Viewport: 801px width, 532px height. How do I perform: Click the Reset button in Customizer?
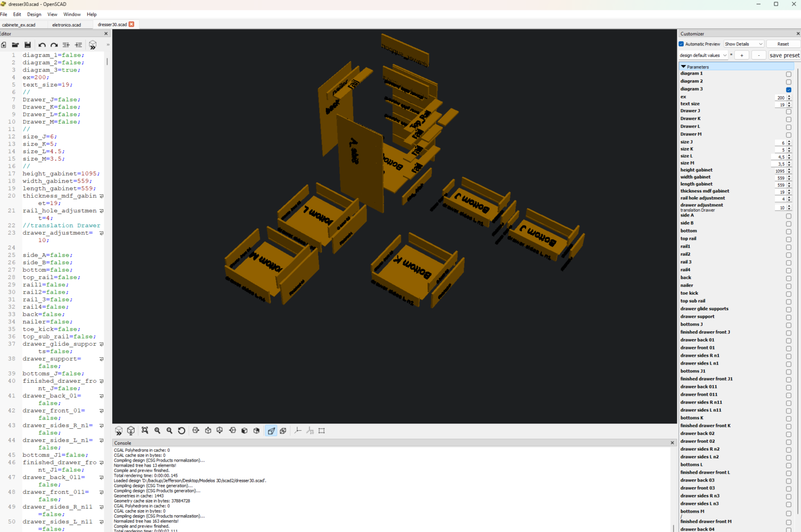[783, 44]
